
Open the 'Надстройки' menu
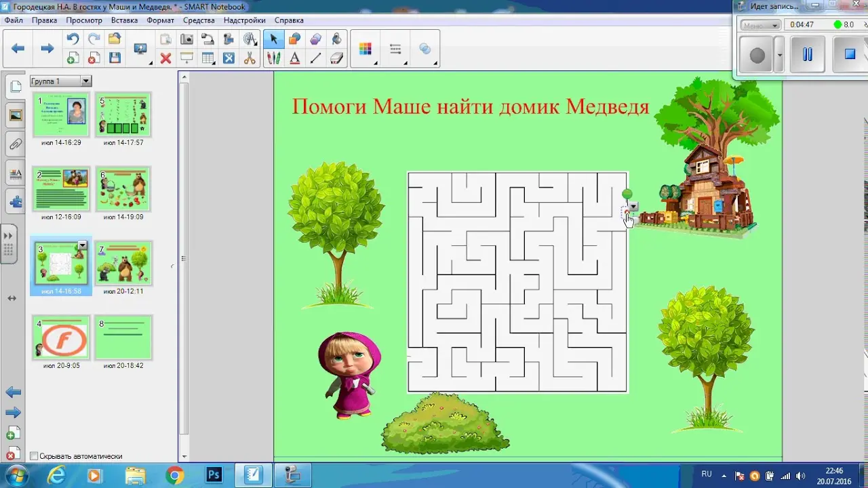[244, 20]
